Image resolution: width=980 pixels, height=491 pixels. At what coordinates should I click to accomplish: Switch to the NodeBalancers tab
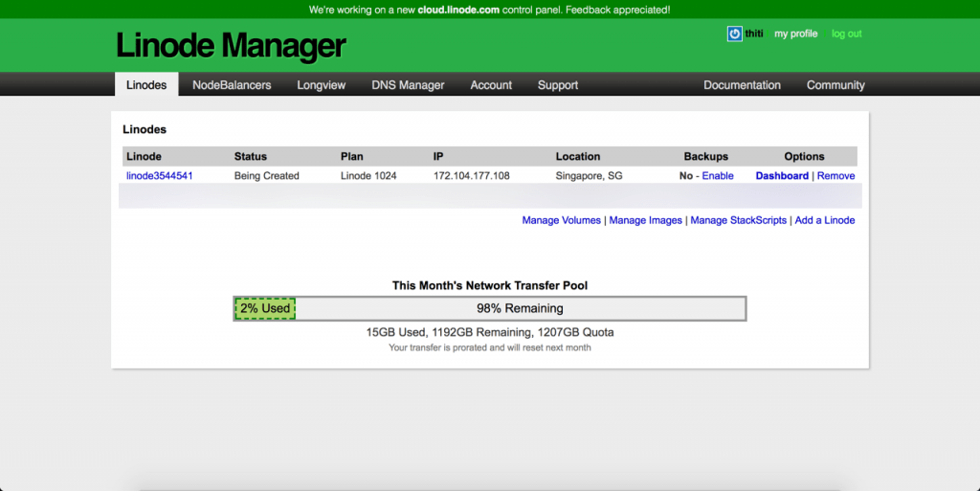pyautogui.click(x=232, y=85)
